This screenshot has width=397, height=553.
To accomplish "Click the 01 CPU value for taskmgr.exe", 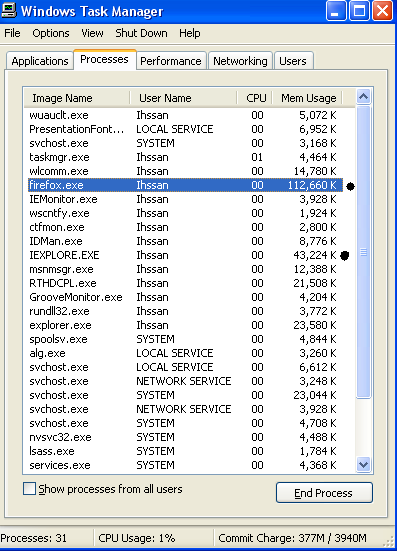I will pyautogui.click(x=257, y=157).
